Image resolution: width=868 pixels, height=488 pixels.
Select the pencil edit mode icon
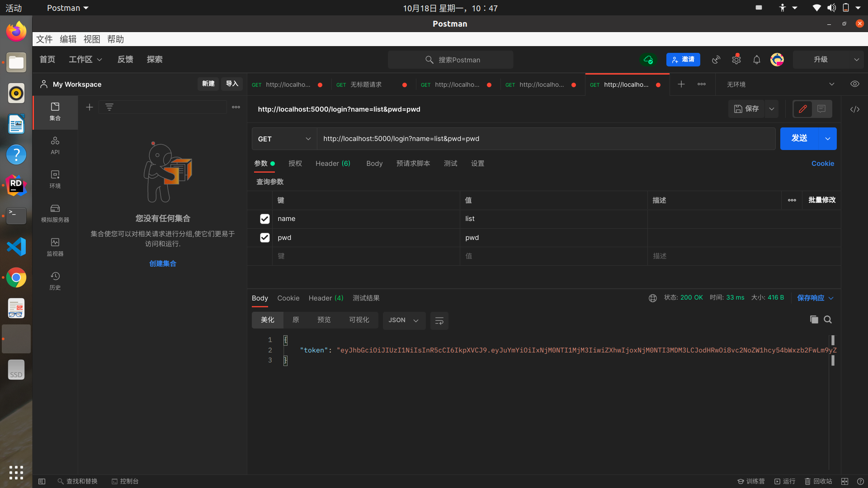click(x=803, y=109)
